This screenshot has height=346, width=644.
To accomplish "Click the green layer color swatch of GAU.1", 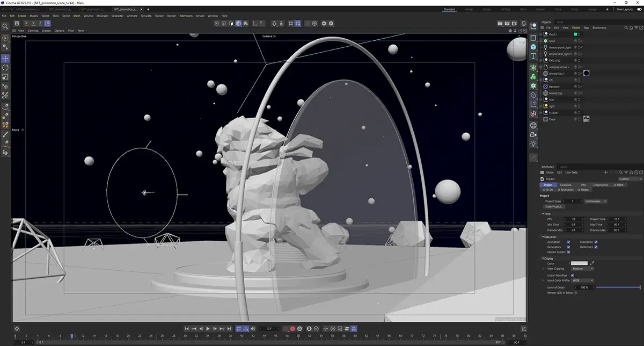I will point(575,34).
